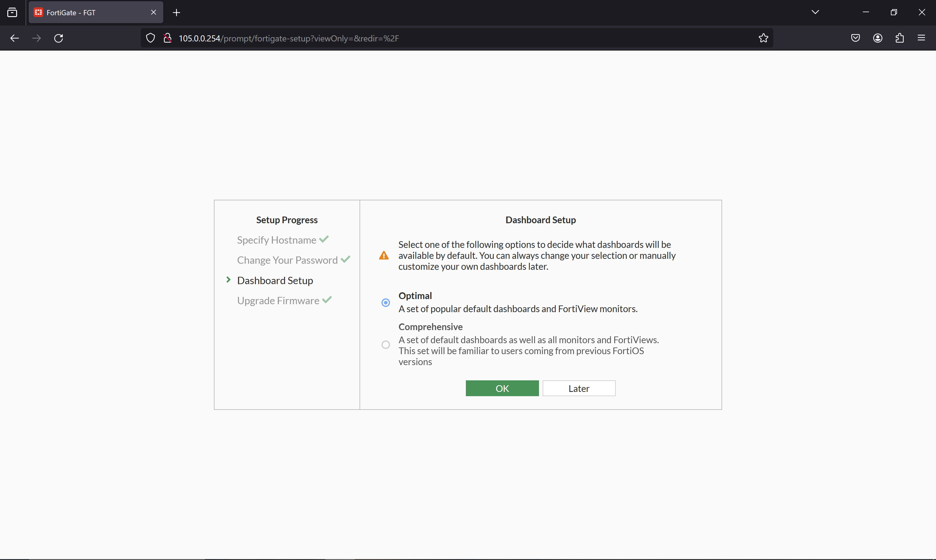Viewport: 936px width, 560px height.
Task: Open the Pocket save icon
Action: 856,38
